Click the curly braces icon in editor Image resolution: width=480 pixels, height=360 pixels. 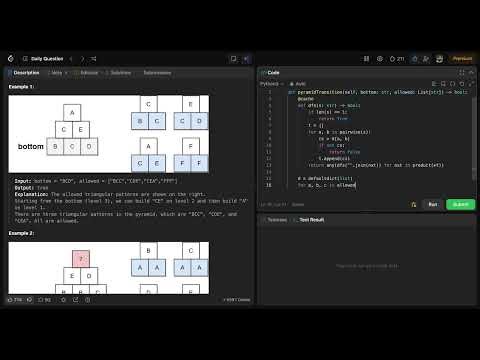pos(453,84)
